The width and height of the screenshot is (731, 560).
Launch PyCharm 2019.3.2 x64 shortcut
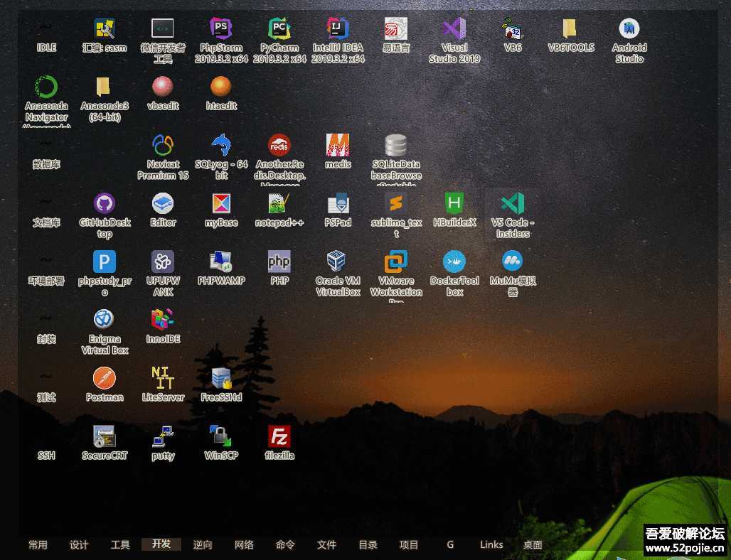pyautogui.click(x=279, y=30)
